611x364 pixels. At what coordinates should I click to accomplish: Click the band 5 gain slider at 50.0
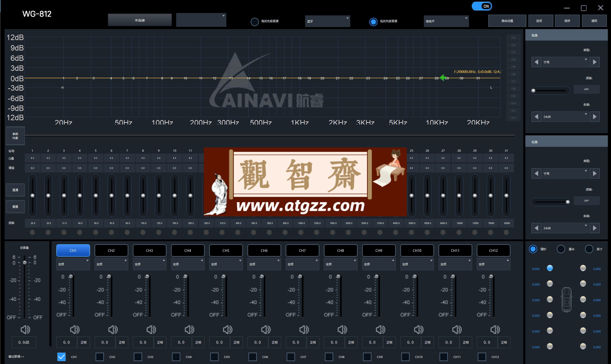click(x=96, y=195)
